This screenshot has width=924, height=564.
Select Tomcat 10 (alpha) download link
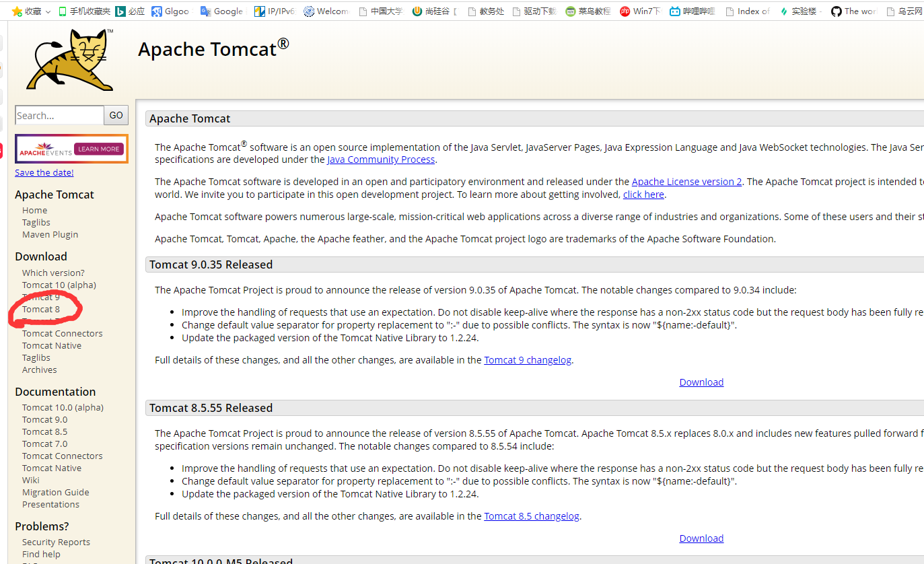click(59, 285)
